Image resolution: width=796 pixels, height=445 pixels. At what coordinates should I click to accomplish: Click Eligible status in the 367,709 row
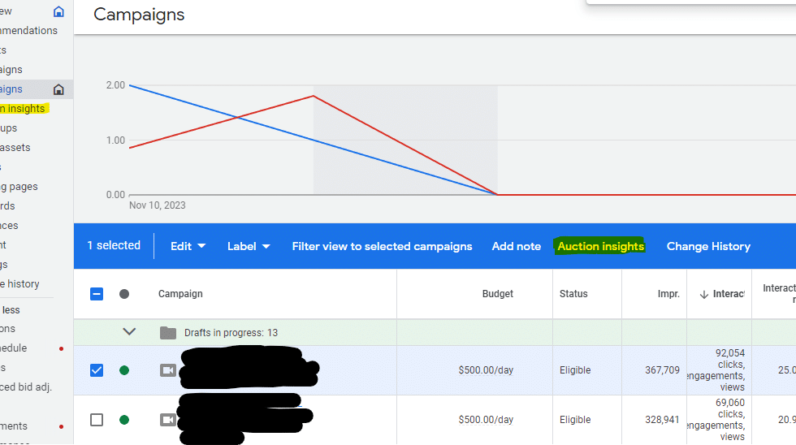[575, 370]
